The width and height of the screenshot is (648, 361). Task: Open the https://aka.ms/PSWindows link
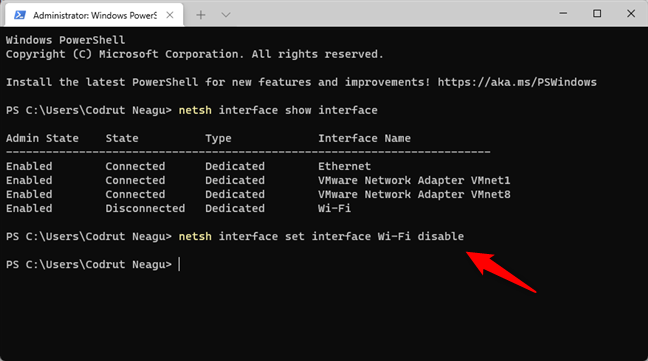click(x=517, y=82)
